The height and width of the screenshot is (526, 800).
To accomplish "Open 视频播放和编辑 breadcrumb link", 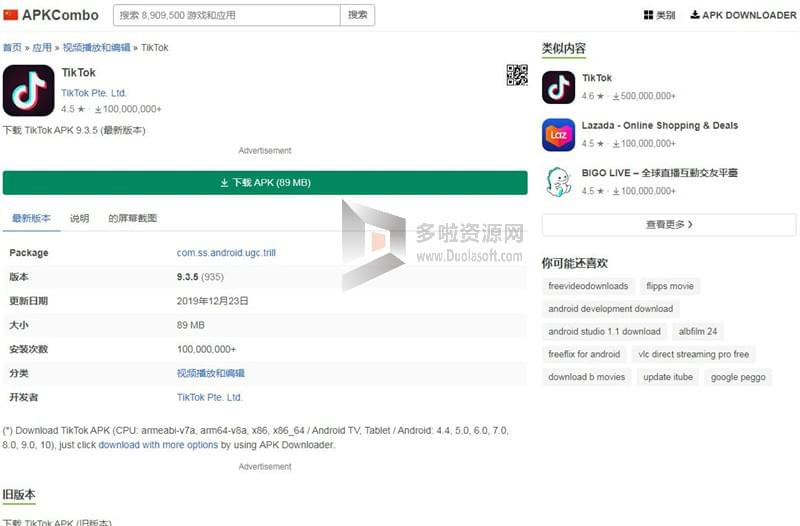I will click(x=96, y=47).
